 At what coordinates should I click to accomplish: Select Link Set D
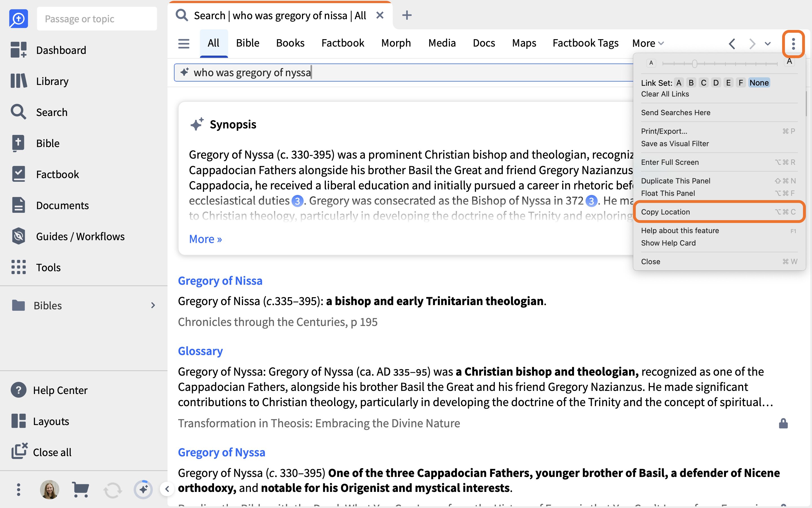tap(716, 83)
